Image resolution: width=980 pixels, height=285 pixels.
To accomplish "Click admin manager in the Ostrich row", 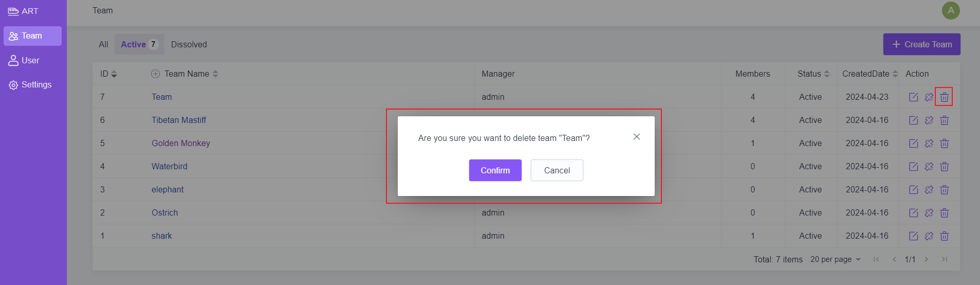I will [x=493, y=213].
